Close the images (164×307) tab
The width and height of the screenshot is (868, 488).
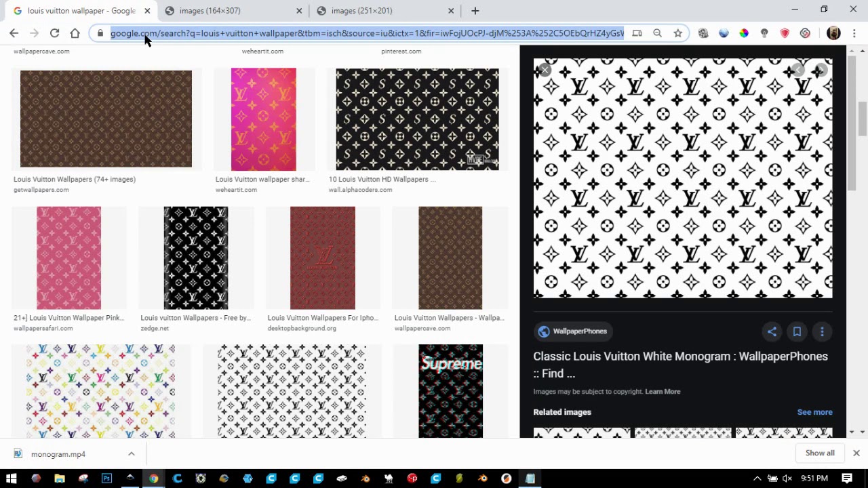tap(299, 11)
